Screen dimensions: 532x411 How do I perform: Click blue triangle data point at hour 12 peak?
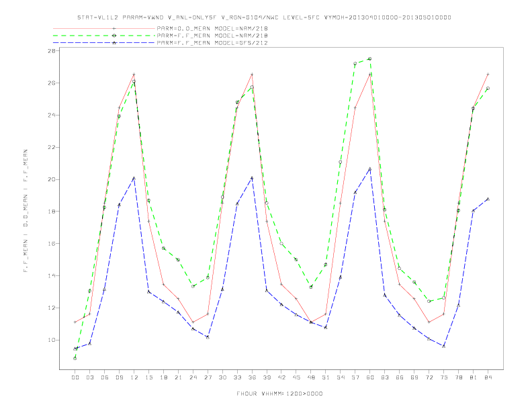(x=134, y=178)
